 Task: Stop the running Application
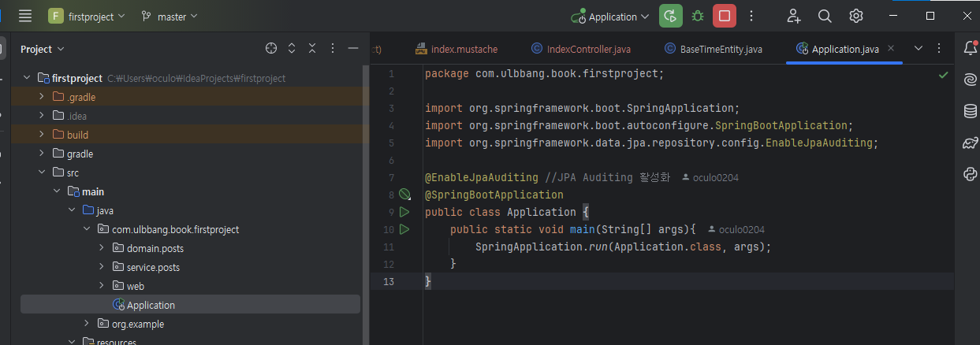[725, 16]
